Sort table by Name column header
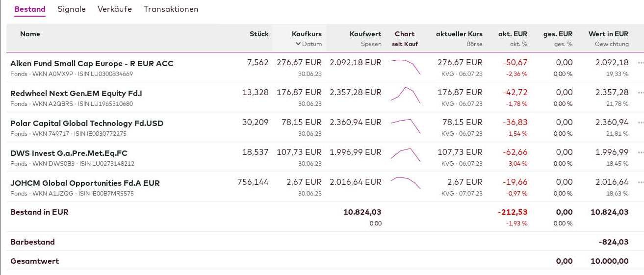This screenshot has height=275, width=644. (30, 34)
